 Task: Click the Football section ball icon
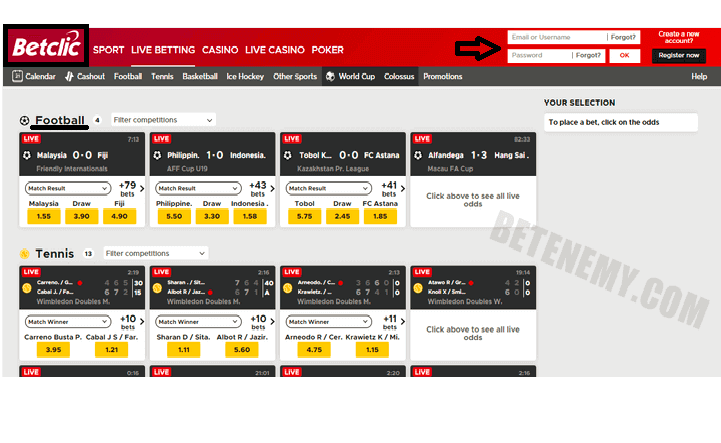coord(24,121)
